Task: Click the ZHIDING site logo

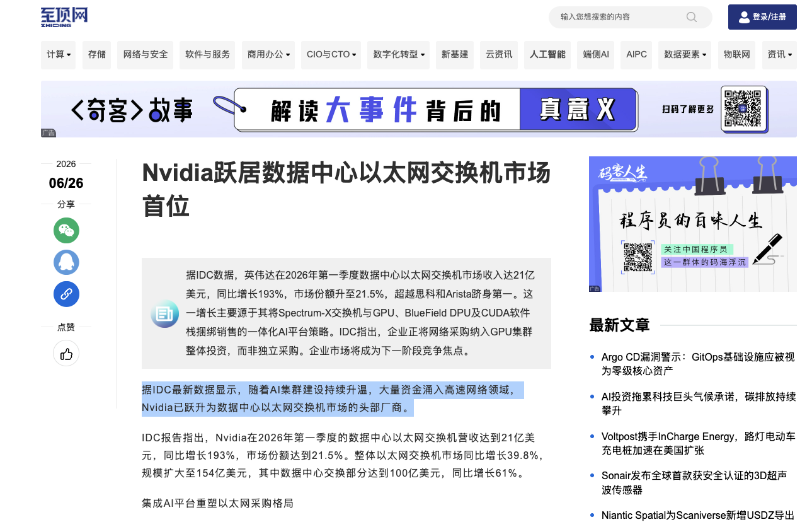Action: (64, 17)
